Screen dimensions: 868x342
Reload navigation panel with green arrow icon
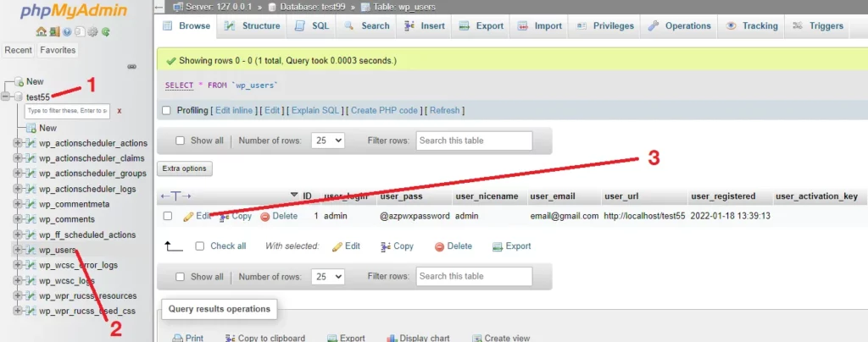[105, 32]
